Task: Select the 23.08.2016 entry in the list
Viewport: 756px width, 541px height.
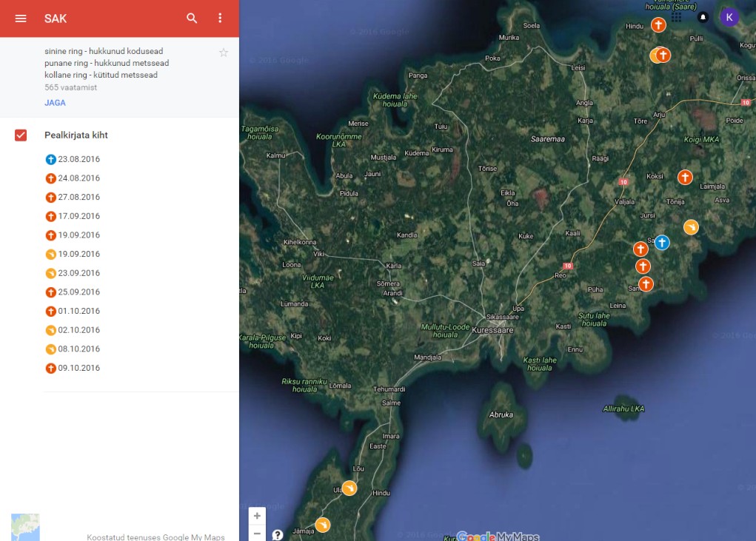Action: pyautogui.click(x=78, y=159)
